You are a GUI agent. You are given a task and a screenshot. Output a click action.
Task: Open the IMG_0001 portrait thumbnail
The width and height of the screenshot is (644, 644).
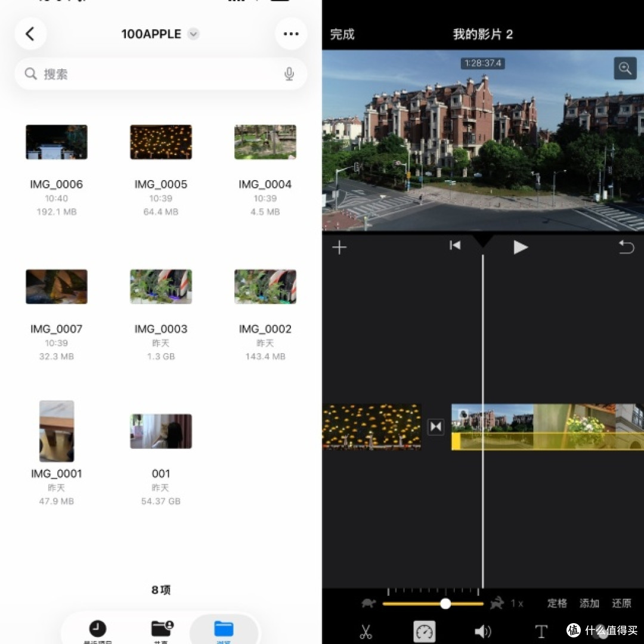[x=56, y=431]
